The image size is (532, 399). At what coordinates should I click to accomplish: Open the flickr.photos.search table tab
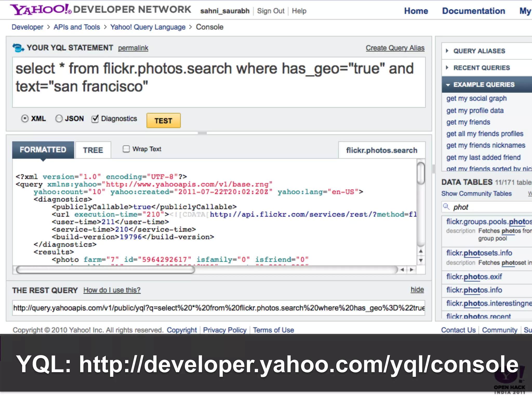tap(382, 150)
